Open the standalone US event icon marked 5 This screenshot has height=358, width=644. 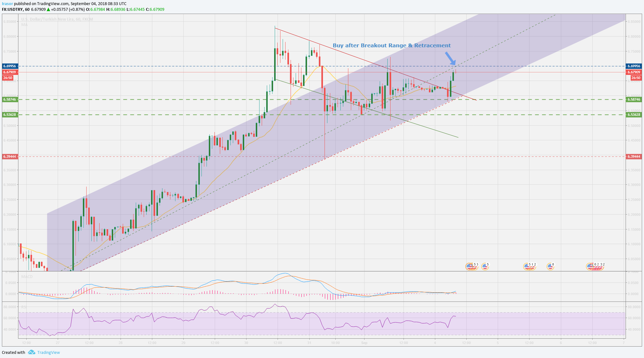pos(485,267)
